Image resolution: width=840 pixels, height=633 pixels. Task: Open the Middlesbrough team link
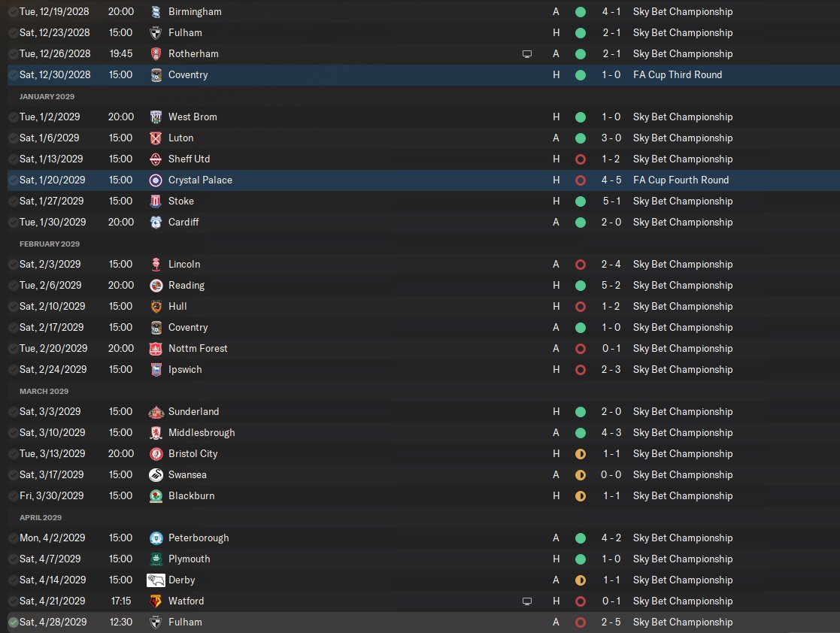[202, 433]
